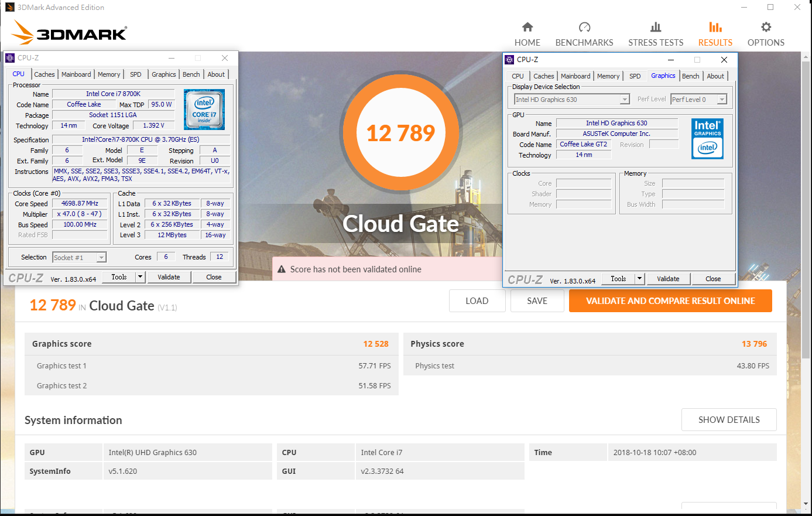812x516 pixels.
Task: Open Tools dropdown arrow in left CPU-Z
Action: (141, 277)
